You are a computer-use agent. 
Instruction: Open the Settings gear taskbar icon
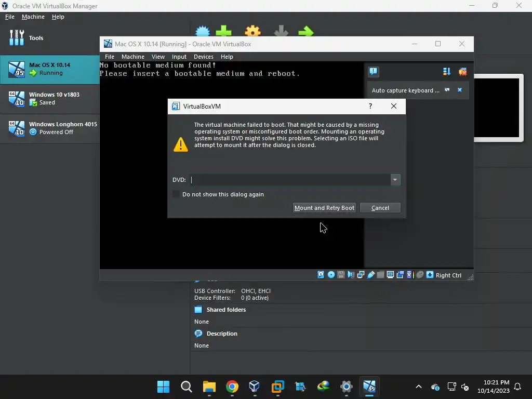pyautogui.click(x=347, y=387)
